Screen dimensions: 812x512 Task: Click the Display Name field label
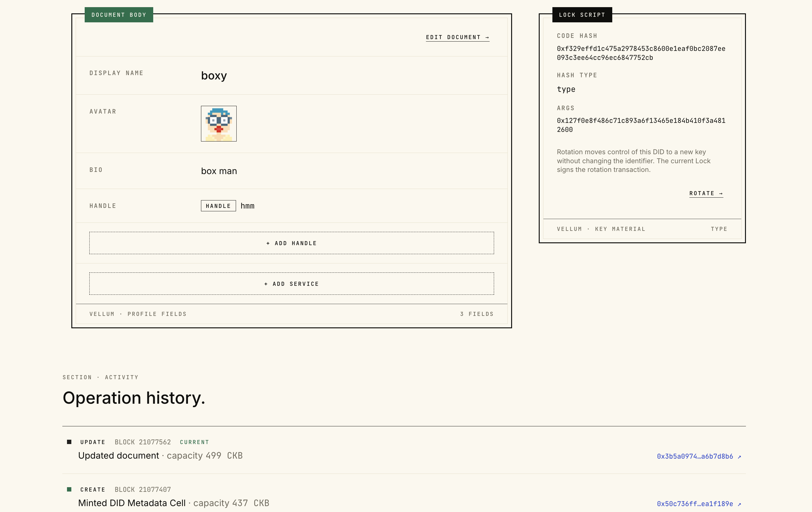pyautogui.click(x=116, y=73)
